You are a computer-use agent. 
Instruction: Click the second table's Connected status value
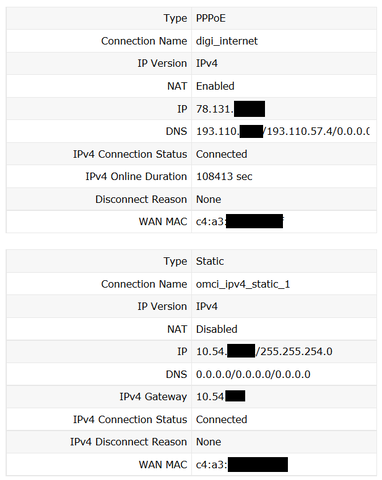[x=221, y=419]
